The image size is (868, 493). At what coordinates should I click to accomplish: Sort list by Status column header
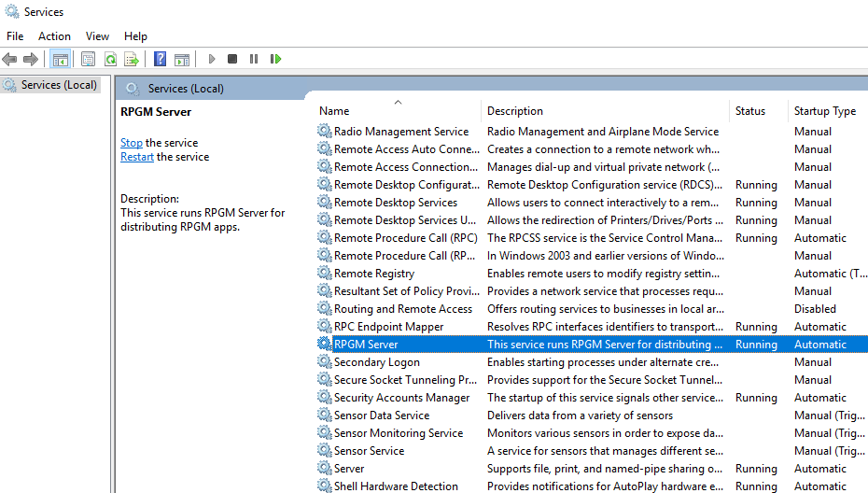coord(750,110)
